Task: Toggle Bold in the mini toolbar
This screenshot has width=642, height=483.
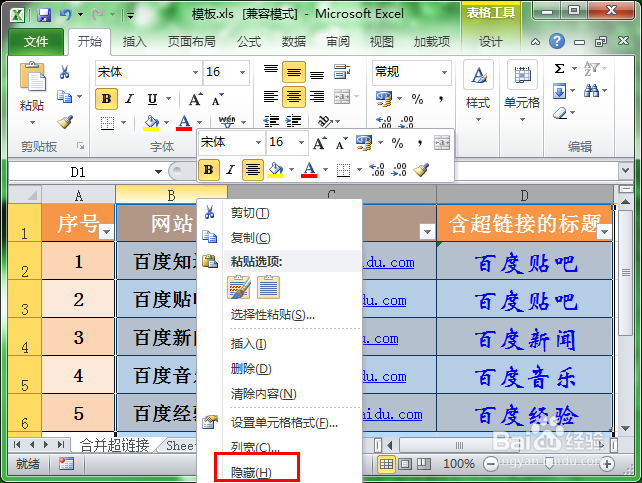Action: tap(208, 169)
